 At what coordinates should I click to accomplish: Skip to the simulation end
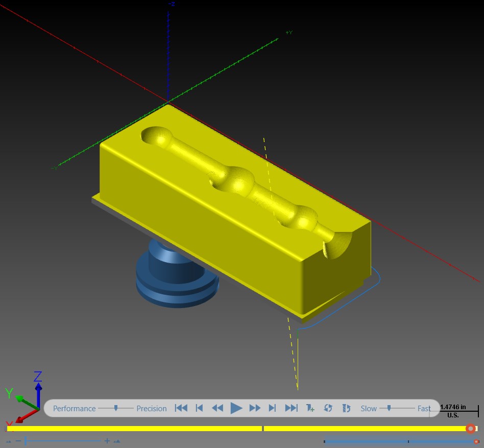click(x=291, y=408)
